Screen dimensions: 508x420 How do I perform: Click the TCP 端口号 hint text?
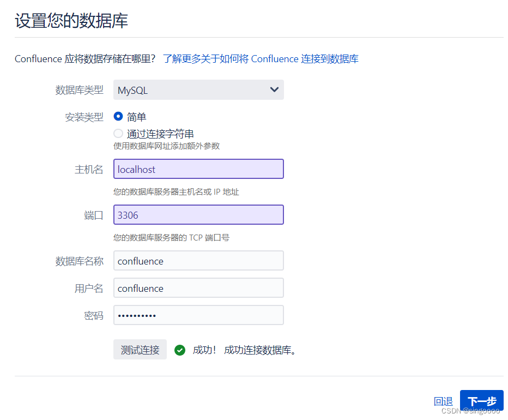[x=171, y=238]
